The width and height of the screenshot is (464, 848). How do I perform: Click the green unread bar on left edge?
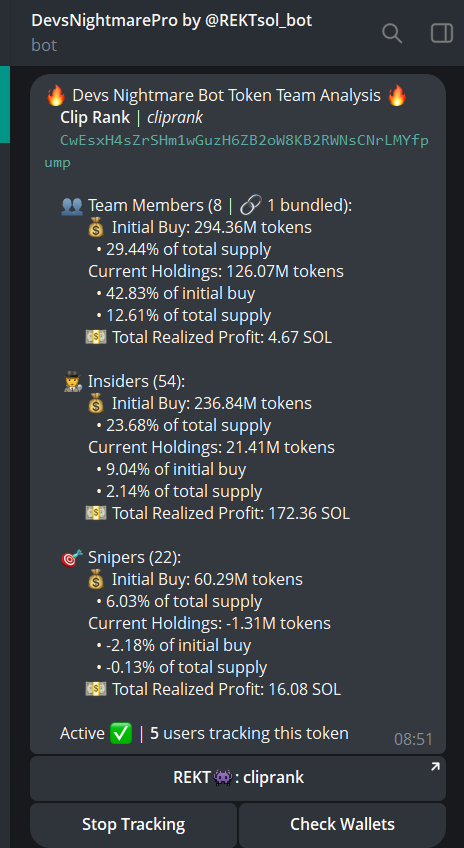(5, 104)
